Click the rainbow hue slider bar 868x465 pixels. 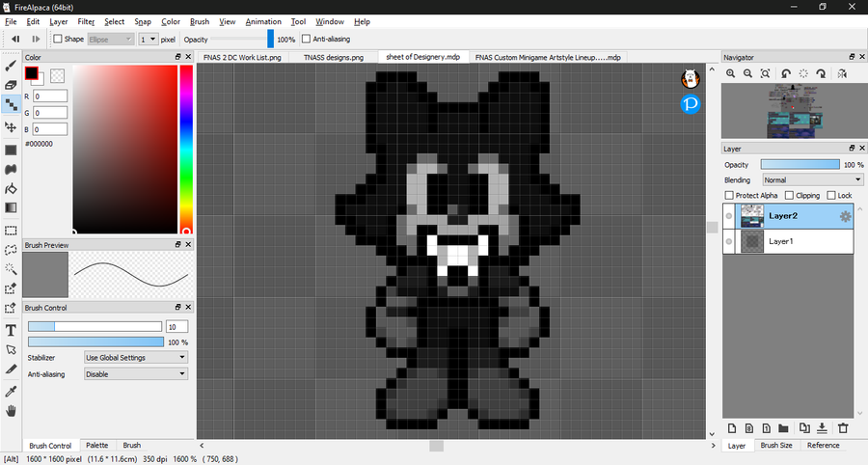click(x=186, y=149)
